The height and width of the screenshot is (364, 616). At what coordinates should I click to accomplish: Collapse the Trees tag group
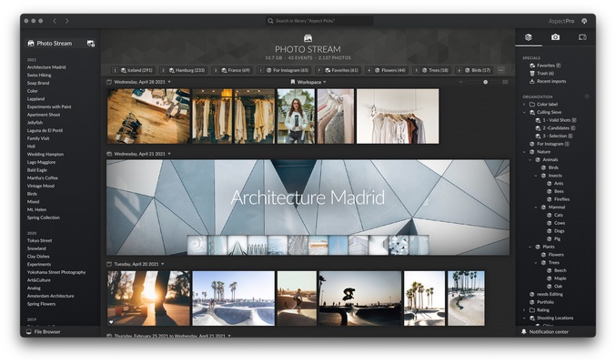point(536,263)
